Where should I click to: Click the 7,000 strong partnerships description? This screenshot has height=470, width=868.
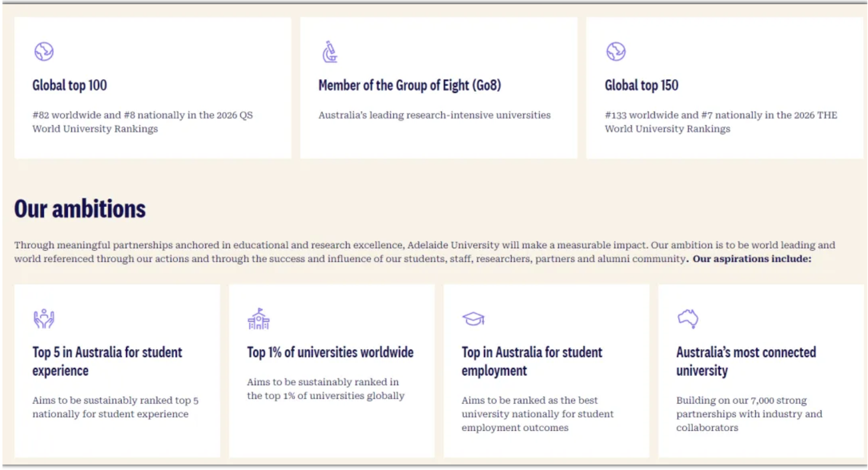click(749, 414)
